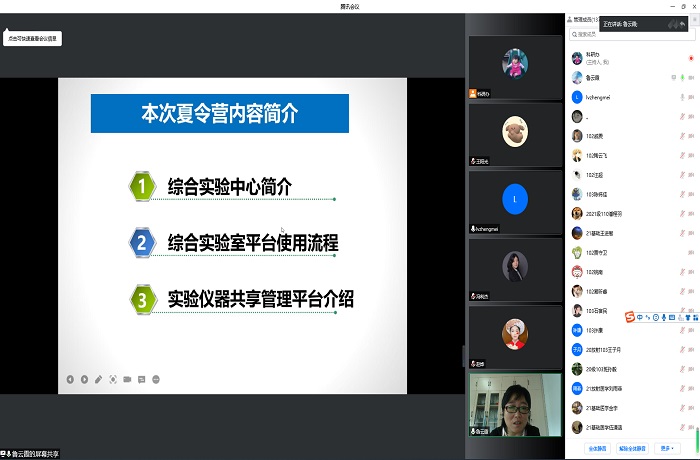This screenshot has width=700, height=460.
Task: Expand the speaking-now banner reply arrow
Action: point(682,24)
